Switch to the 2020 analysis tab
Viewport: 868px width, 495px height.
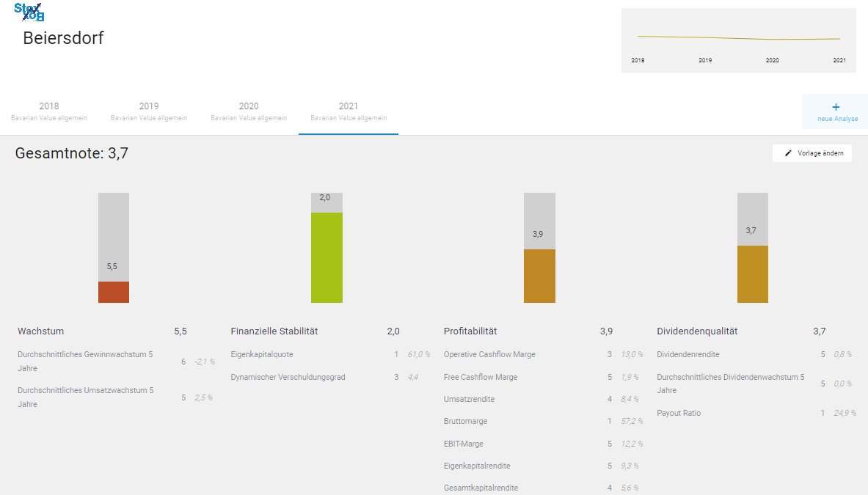(249, 111)
